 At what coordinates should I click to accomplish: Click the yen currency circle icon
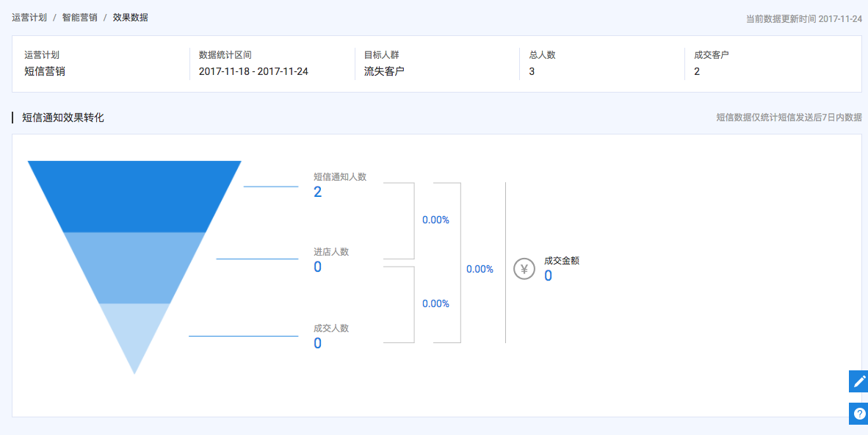pos(524,269)
